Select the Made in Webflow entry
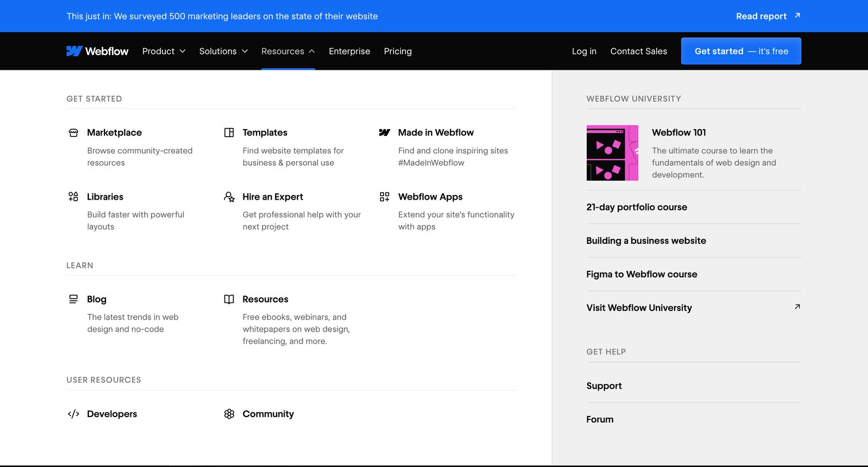The width and height of the screenshot is (868, 467). 436,133
